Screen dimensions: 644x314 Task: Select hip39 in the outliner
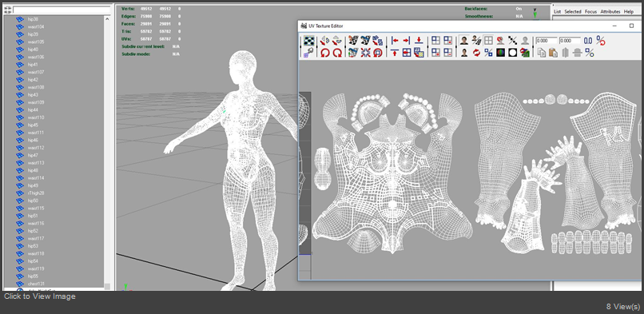pyautogui.click(x=33, y=34)
